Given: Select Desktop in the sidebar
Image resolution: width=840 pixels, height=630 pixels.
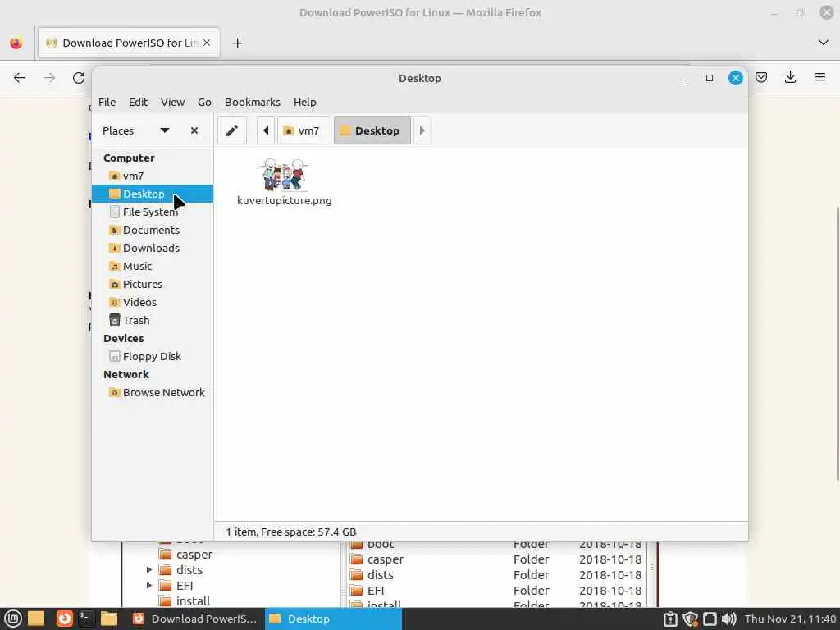Looking at the screenshot, I should 152,194.
